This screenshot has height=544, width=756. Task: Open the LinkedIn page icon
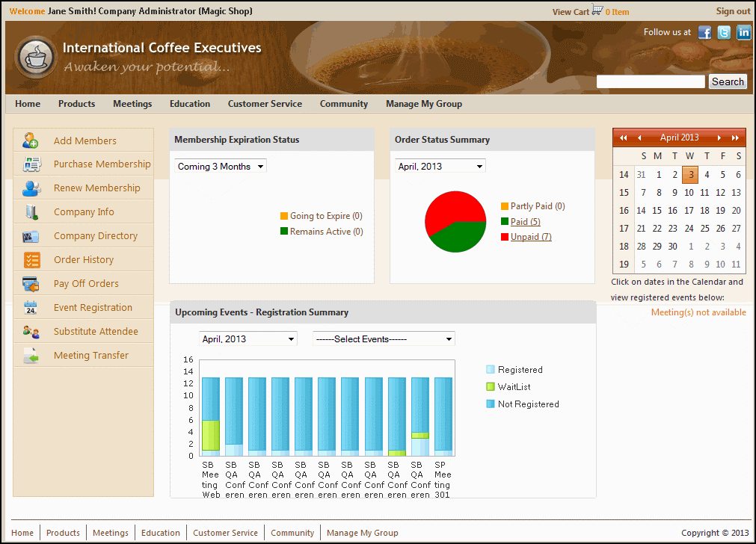(743, 32)
